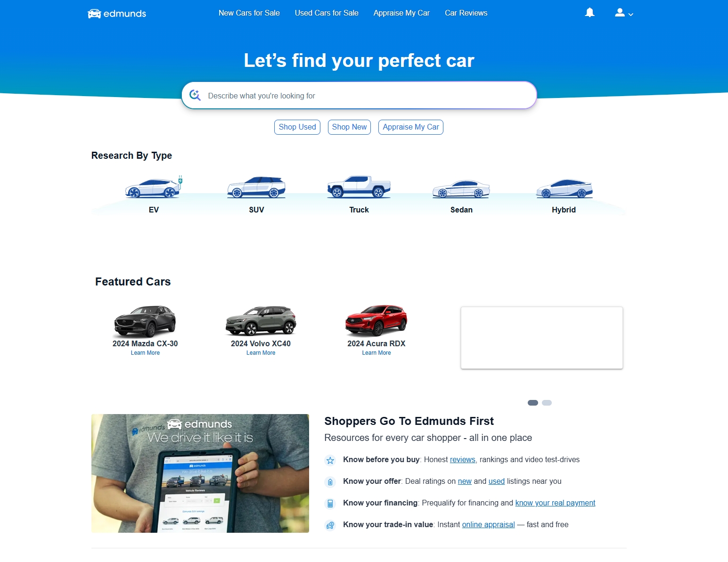Open the Car Reviews menu item
Viewport: 728px width, 562px height.
click(x=466, y=13)
